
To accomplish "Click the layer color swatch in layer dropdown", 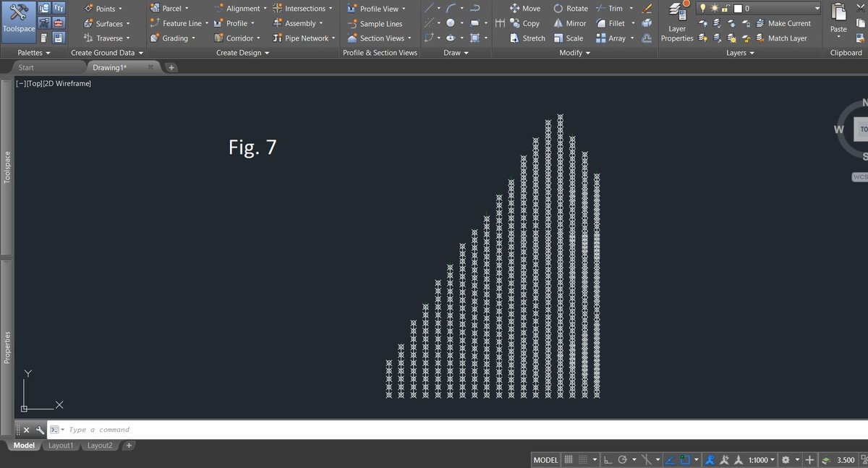I will click(x=737, y=9).
